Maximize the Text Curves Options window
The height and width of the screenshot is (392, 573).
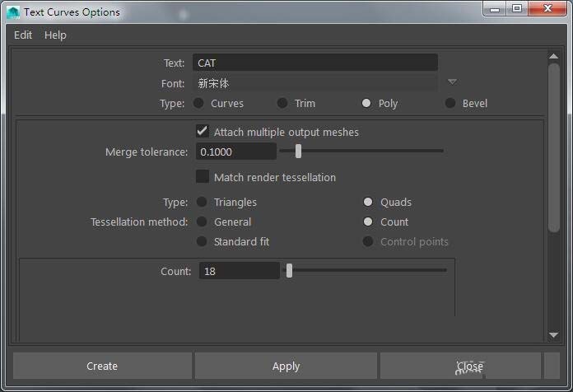click(517, 9)
